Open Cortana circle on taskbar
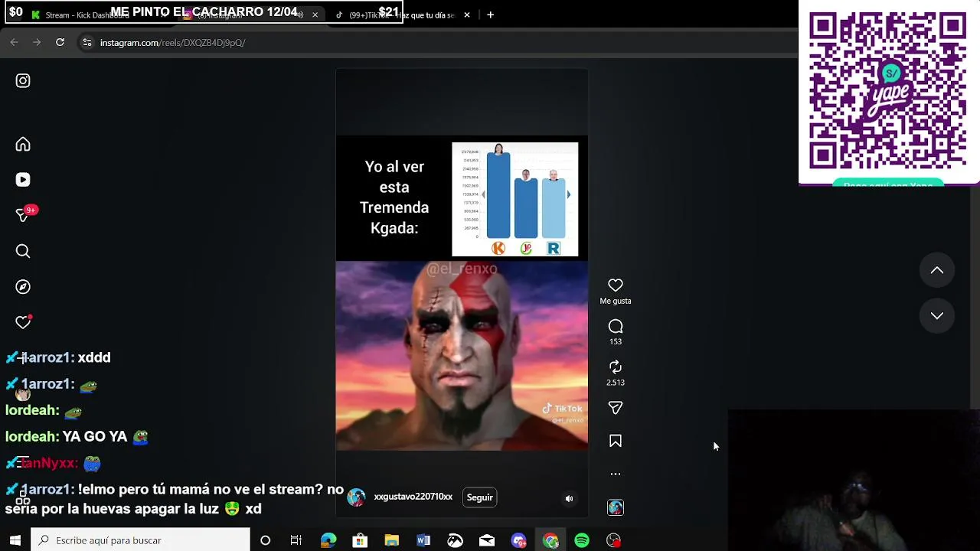This screenshot has width=980, height=551. 265,540
